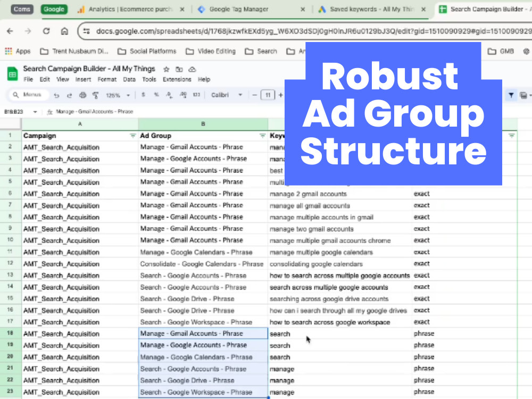Open the zoom 125% dropdown
532x399 pixels.
click(x=118, y=95)
